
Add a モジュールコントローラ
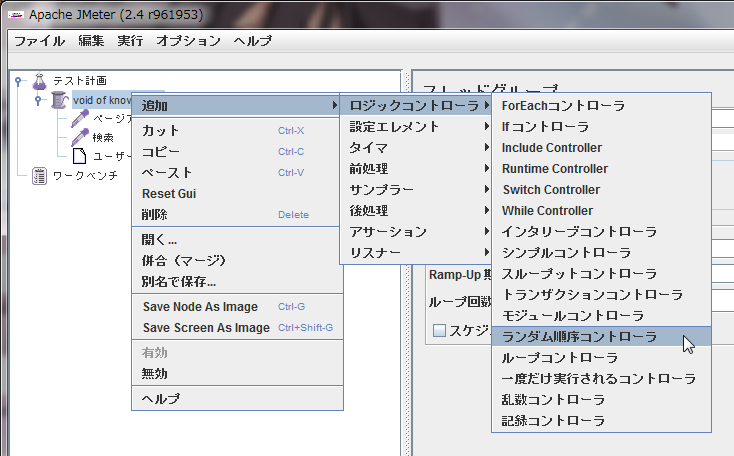[601, 316]
